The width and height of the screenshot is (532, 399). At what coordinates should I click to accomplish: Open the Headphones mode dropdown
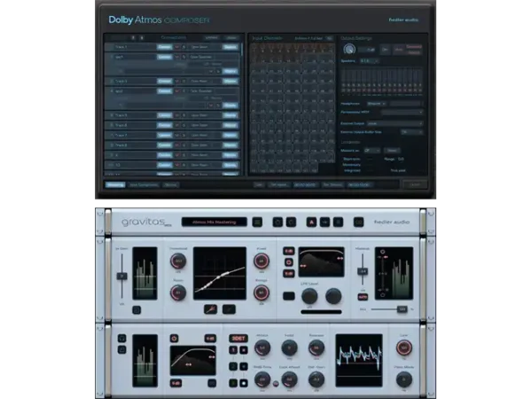tap(376, 104)
